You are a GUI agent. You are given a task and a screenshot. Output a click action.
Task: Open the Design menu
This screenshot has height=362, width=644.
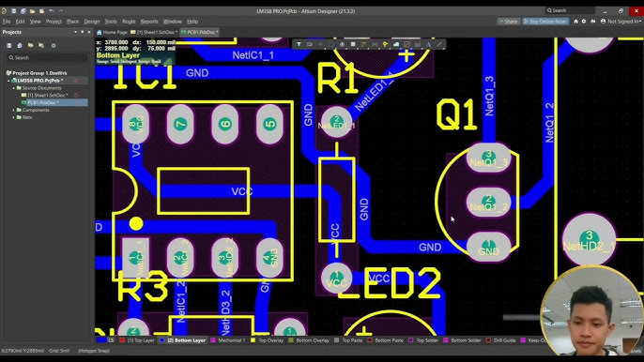coord(92,22)
